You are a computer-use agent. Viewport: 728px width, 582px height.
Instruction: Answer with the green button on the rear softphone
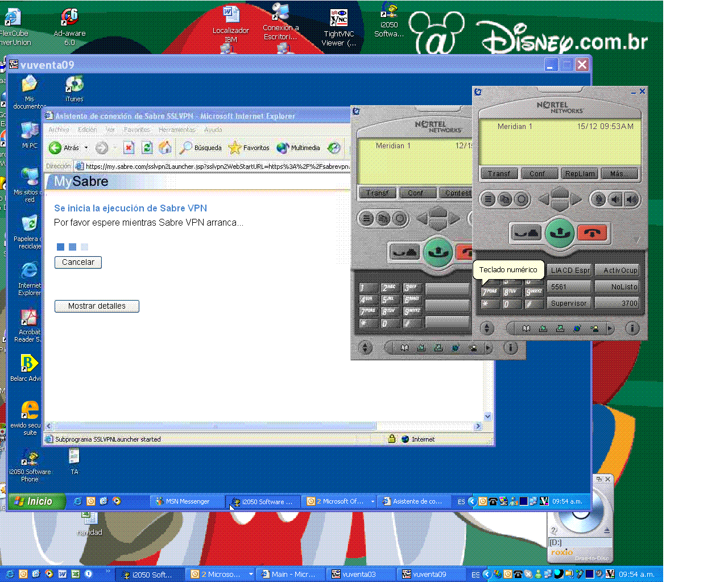[437, 252]
